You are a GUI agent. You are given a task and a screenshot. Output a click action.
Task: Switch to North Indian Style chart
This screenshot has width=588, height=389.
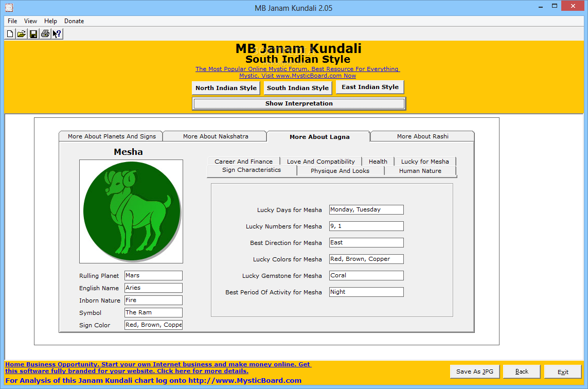pyautogui.click(x=226, y=88)
